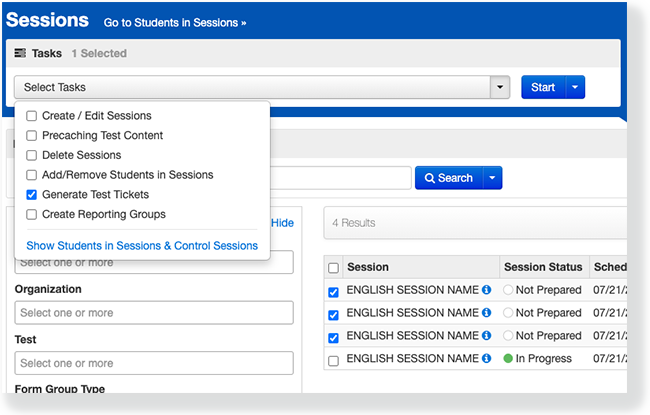Click info icon on first ENGLISH SESSION NAME row
Screen dimensions: 650x415
point(487,290)
